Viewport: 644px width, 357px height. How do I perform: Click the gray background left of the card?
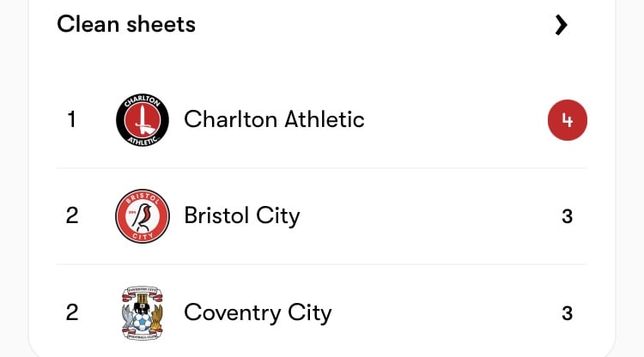[x=14, y=178]
